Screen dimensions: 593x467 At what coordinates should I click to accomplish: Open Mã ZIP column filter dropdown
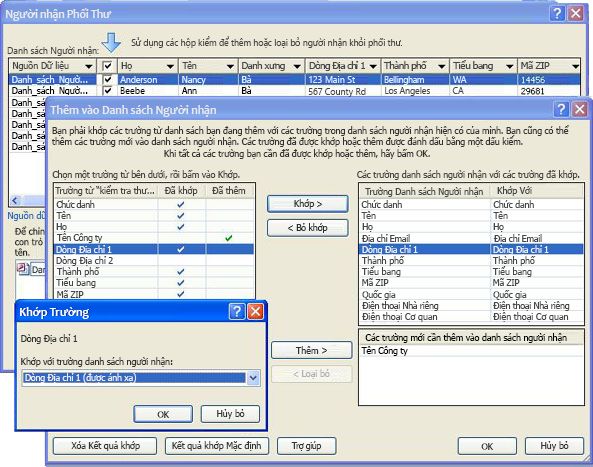point(575,67)
